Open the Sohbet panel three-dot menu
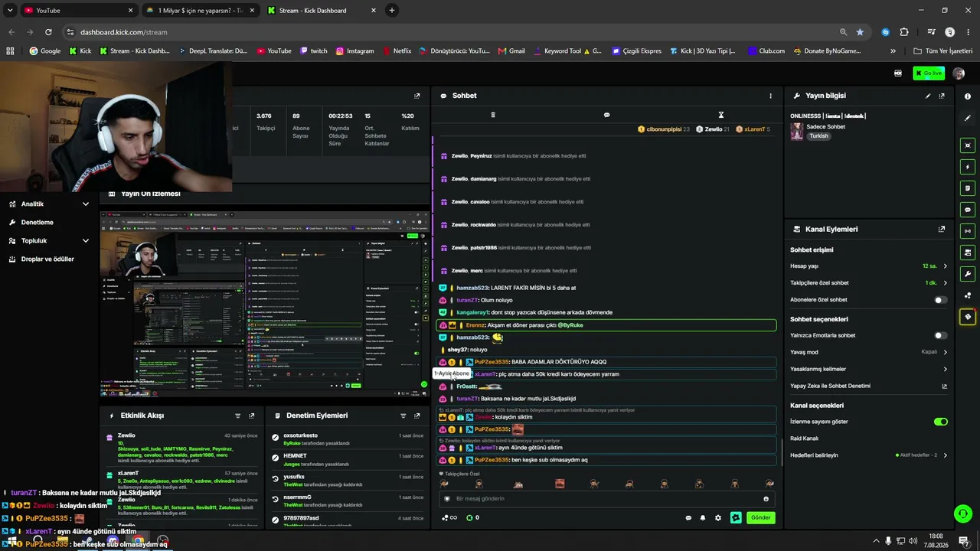Screen dimensions: 980x551 click(x=770, y=96)
